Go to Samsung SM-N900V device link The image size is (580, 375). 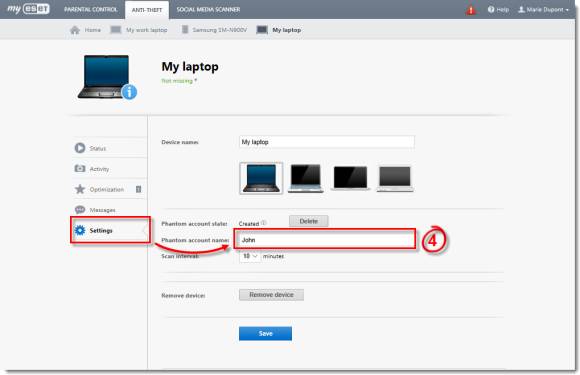click(x=219, y=30)
